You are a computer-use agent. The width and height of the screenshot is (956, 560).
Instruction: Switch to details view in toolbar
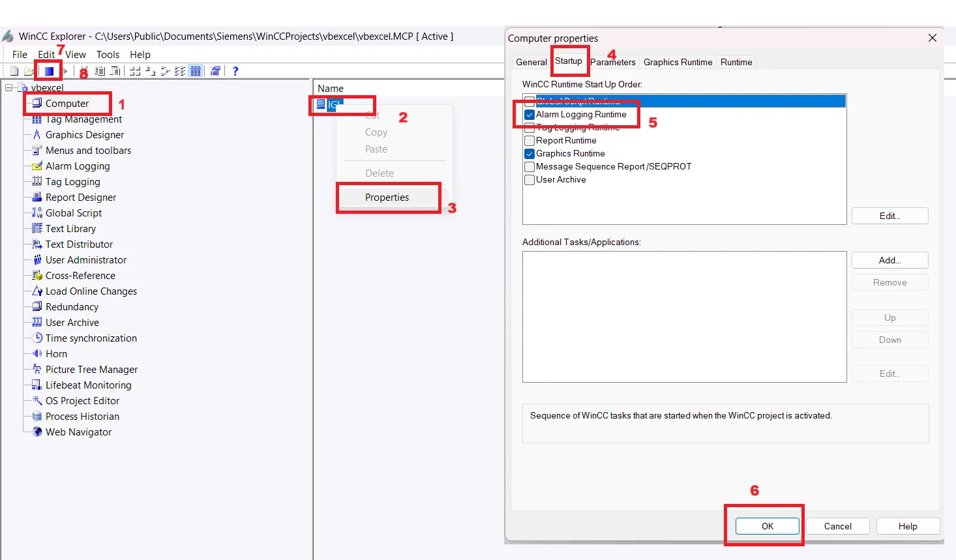[x=180, y=71]
